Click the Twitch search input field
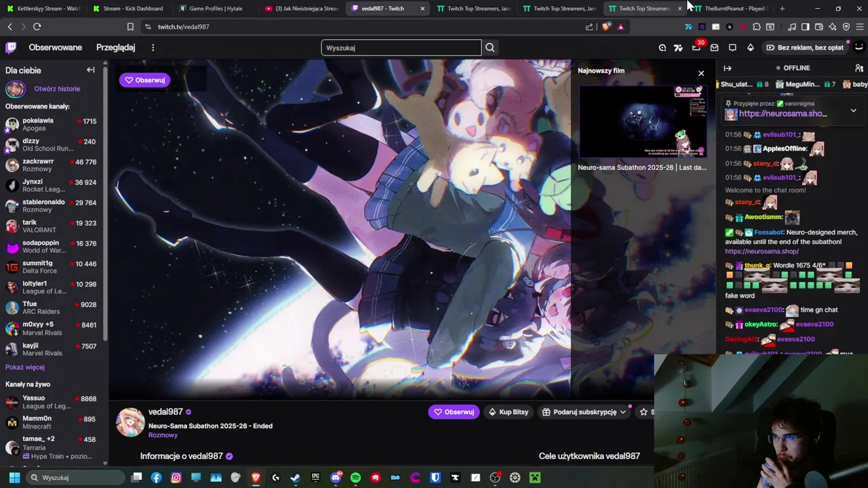The image size is (868, 488). coord(401,47)
